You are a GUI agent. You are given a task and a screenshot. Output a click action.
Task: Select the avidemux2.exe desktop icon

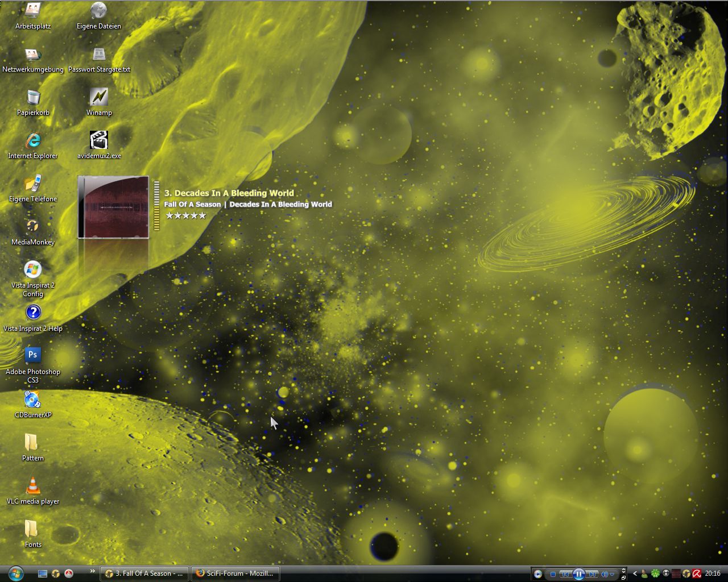point(98,140)
